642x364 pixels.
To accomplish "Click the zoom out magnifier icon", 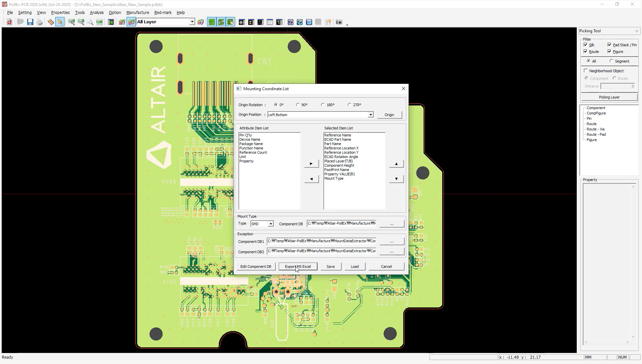I will click(x=81, y=22).
